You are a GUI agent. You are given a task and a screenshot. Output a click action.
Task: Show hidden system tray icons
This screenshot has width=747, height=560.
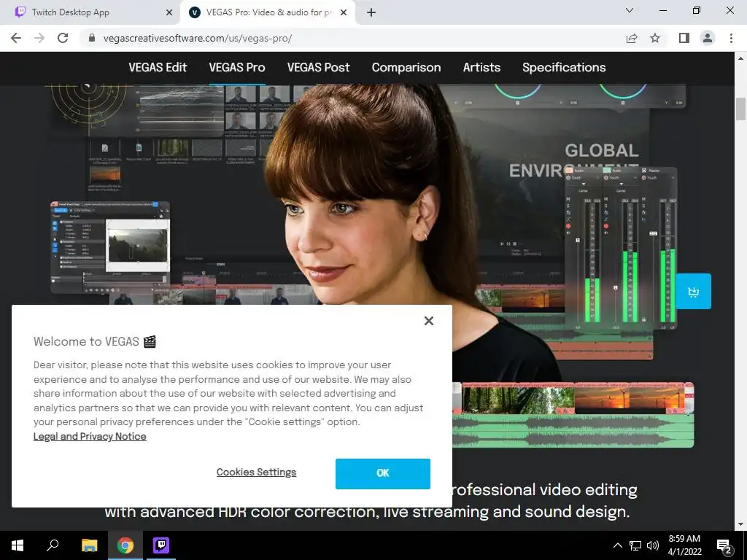point(617,545)
